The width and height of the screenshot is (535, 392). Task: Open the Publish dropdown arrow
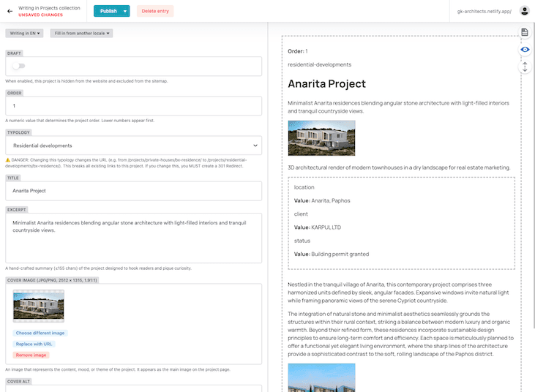pyautogui.click(x=125, y=11)
